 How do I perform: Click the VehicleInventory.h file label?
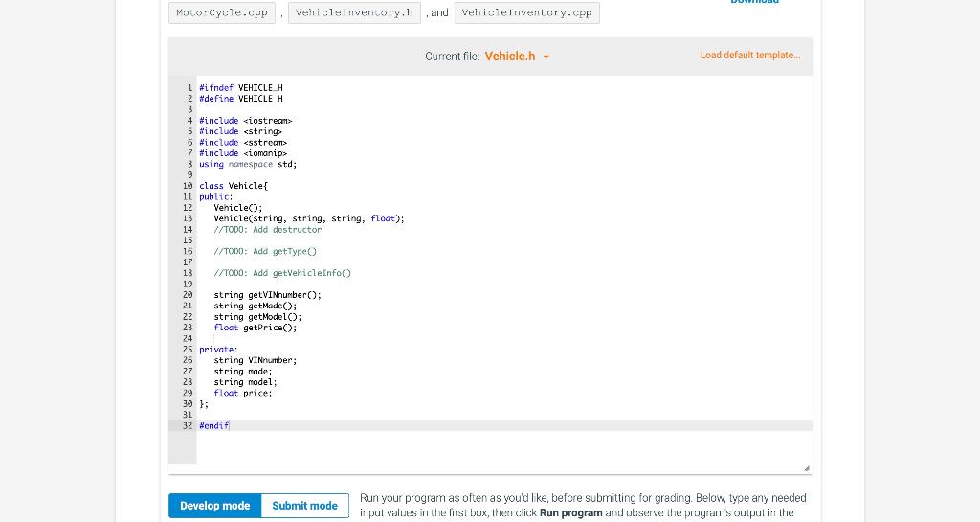point(354,12)
